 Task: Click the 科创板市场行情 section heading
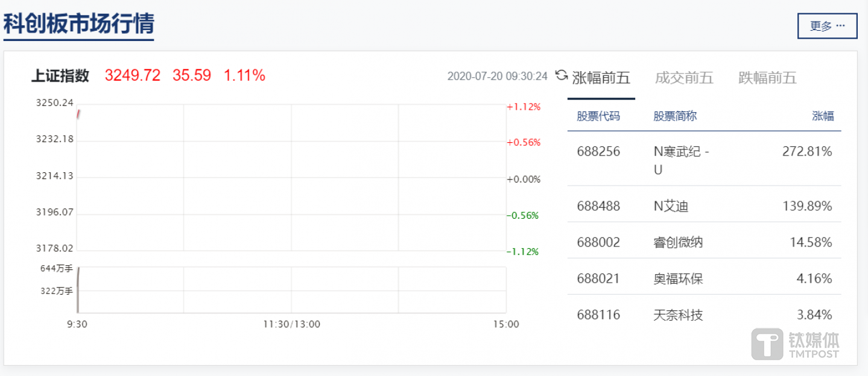click(x=79, y=24)
